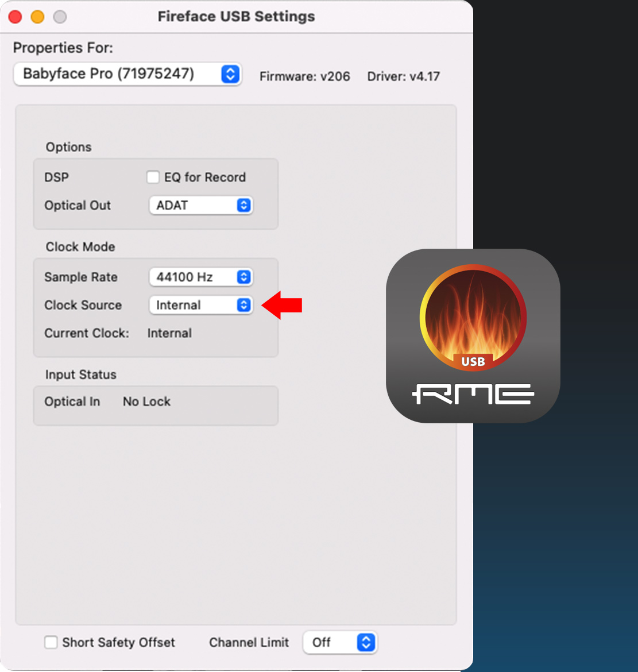Open the Sample Rate 44100 Hz dropdown
The width and height of the screenshot is (638, 672).
(201, 277)
